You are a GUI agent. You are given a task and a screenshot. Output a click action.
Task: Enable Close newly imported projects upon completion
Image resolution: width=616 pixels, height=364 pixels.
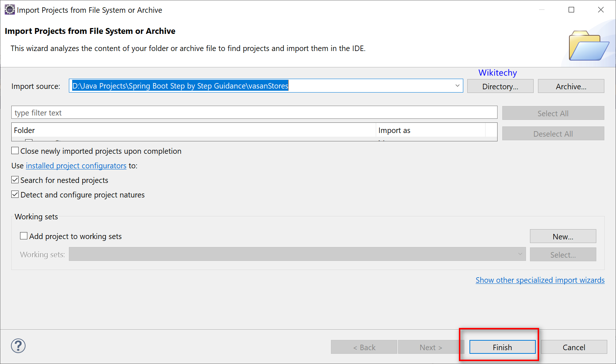[15, 151]
